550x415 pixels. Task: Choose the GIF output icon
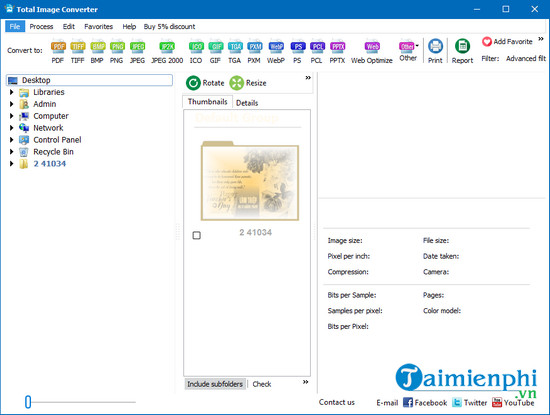tap(215, 51)
